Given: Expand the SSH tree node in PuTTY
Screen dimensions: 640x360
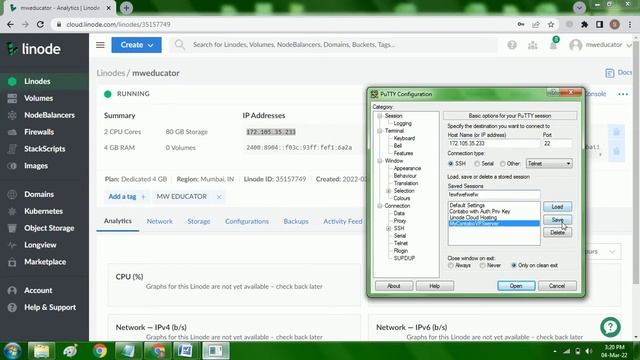Looking at the screenshot, I should (389, 228).
